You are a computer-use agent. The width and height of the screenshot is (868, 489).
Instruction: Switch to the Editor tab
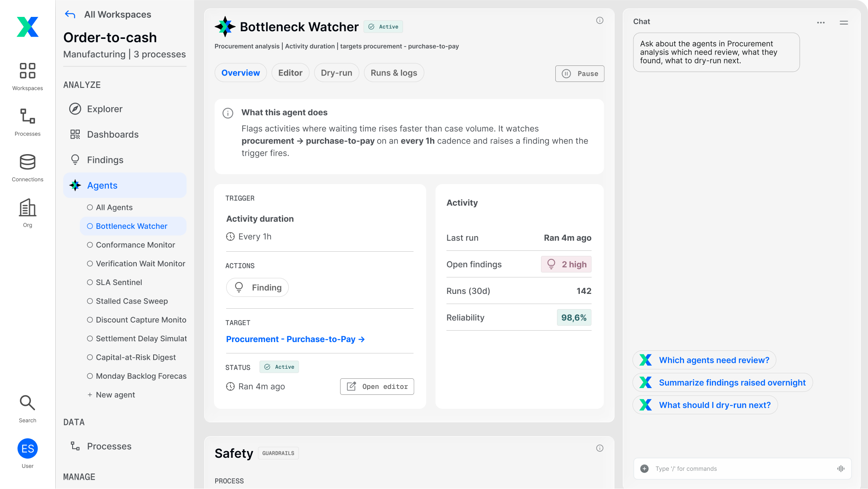point(290,73)
